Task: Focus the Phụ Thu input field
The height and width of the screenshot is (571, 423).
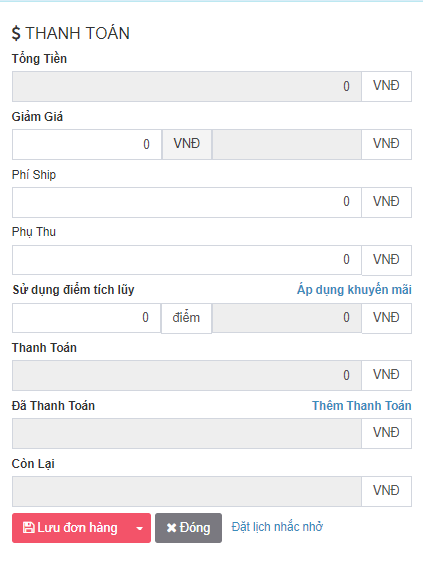Action: [187, 260]
